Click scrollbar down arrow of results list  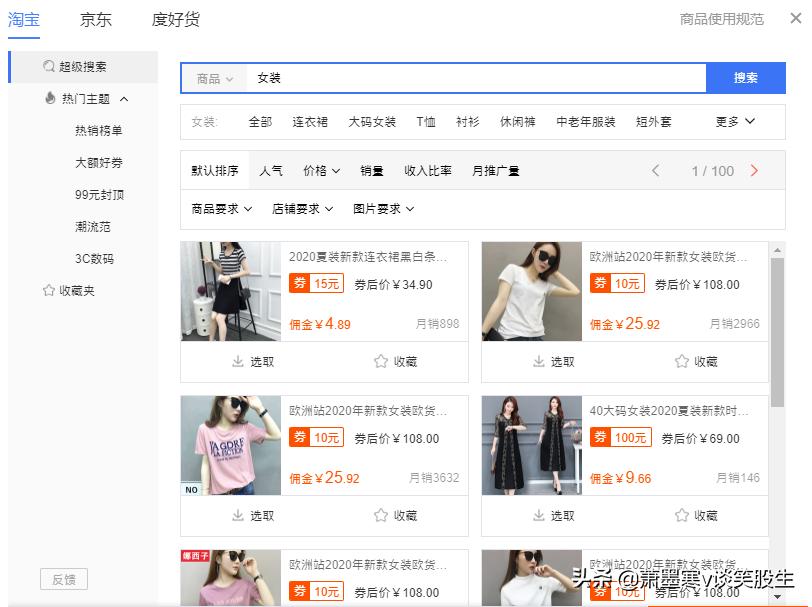[777, 597]
